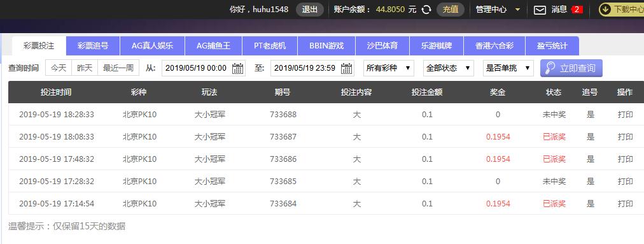Open the PT老虎机 tab
644x244 pixels.
270,46
